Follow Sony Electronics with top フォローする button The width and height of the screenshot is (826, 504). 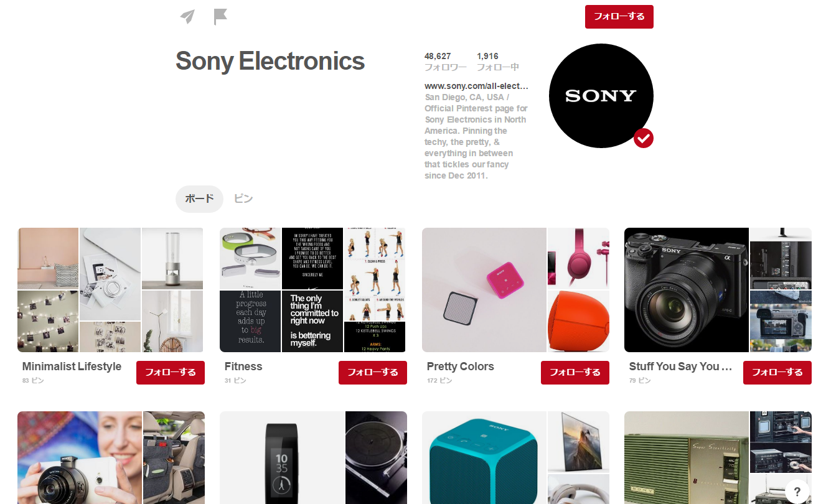(x=619, y=17)
